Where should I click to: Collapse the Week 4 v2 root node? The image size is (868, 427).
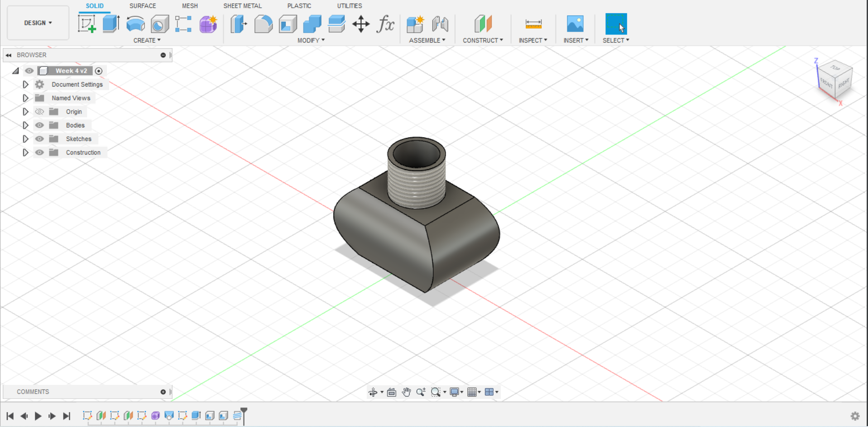click(x=16, y=71)
